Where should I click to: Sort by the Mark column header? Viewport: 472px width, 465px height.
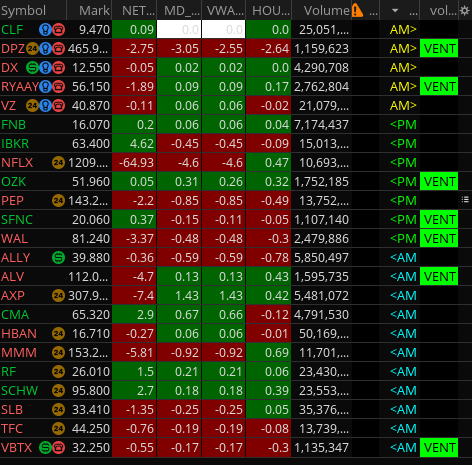tap(89, 11)
